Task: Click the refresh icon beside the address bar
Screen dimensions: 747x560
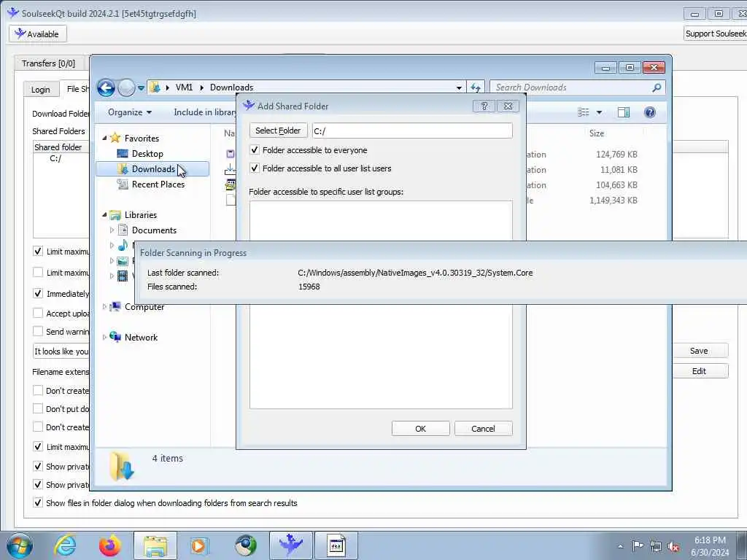Action: (476, 87)
